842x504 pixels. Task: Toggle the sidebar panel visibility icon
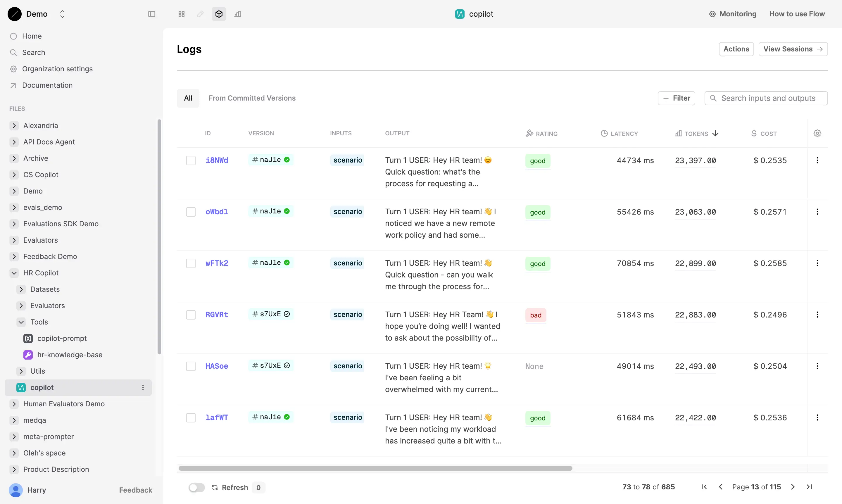[x=151, y=14]
